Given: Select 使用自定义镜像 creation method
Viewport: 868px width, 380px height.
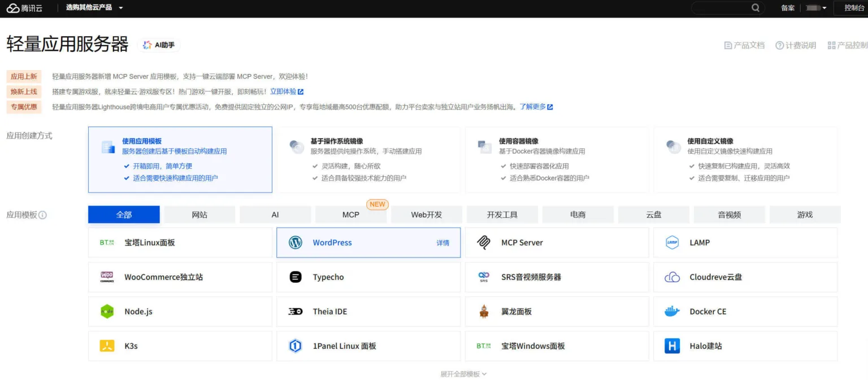Looking at the screenshot, I should coord(745,160).
